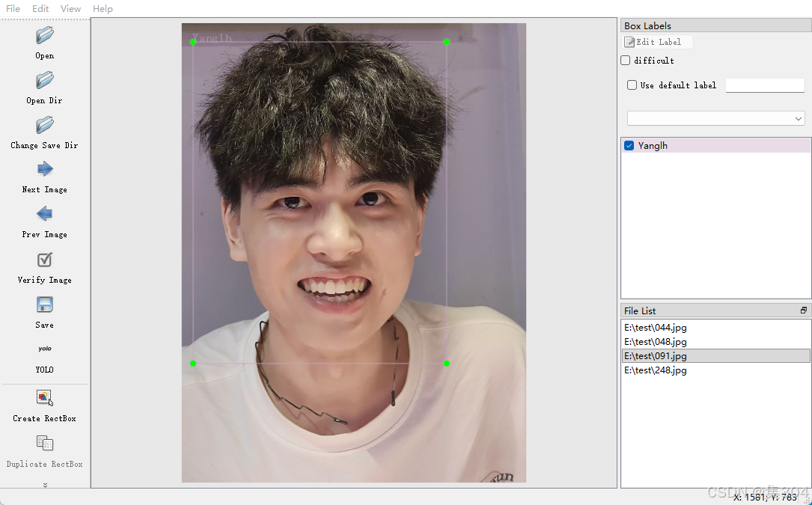Select the Open Dir tool

pyautogui.click(x=43, y=80)
